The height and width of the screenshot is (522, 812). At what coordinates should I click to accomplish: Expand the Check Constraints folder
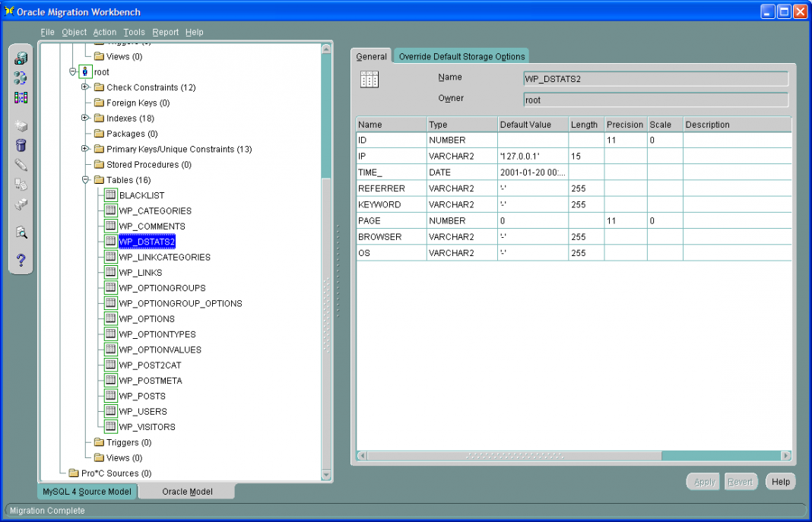point(86,87)
